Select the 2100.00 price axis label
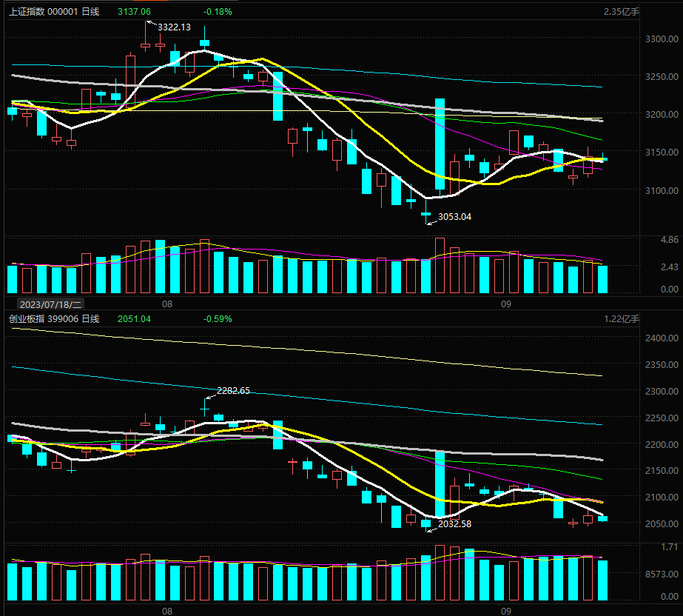 (x=662, y=497)
